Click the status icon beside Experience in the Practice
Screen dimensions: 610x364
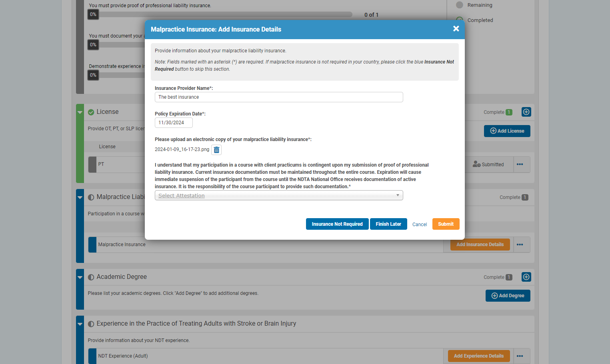click(x=91, y=324)
